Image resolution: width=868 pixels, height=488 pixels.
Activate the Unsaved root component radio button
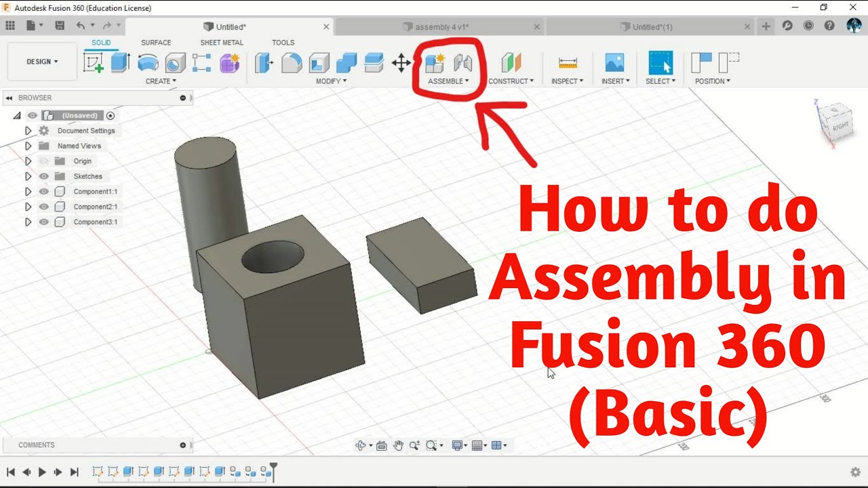coord(111,116)
